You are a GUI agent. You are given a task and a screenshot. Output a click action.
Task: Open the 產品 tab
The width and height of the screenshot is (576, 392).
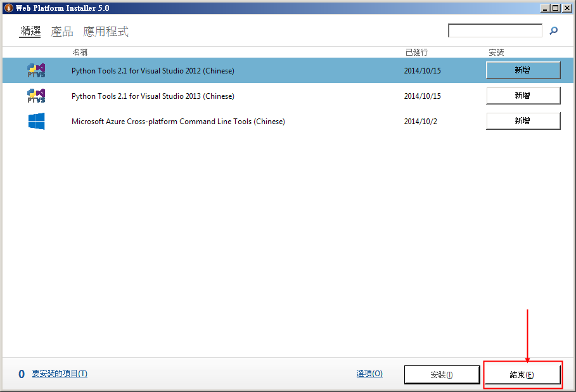pos(62,32)
